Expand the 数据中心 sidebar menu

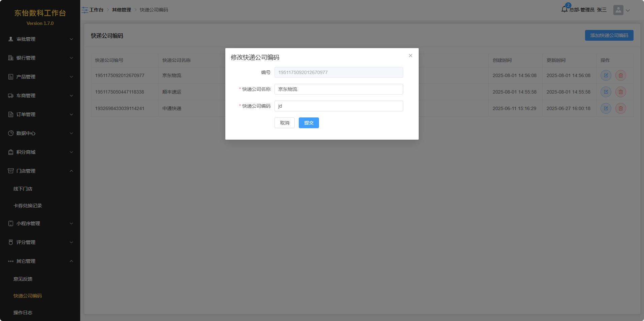point(40,133)
